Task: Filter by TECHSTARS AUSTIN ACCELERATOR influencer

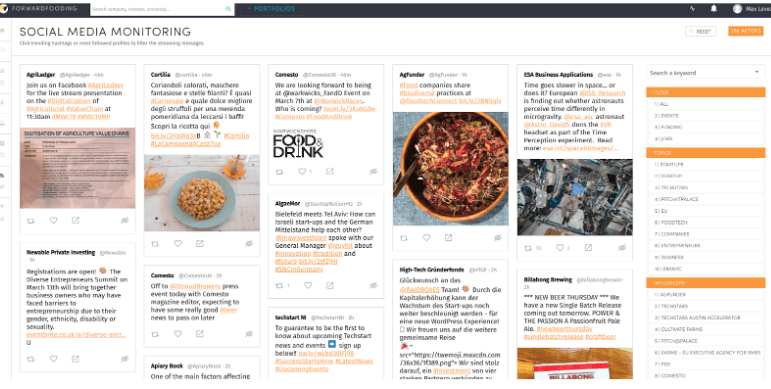Action: pos(706,318)
